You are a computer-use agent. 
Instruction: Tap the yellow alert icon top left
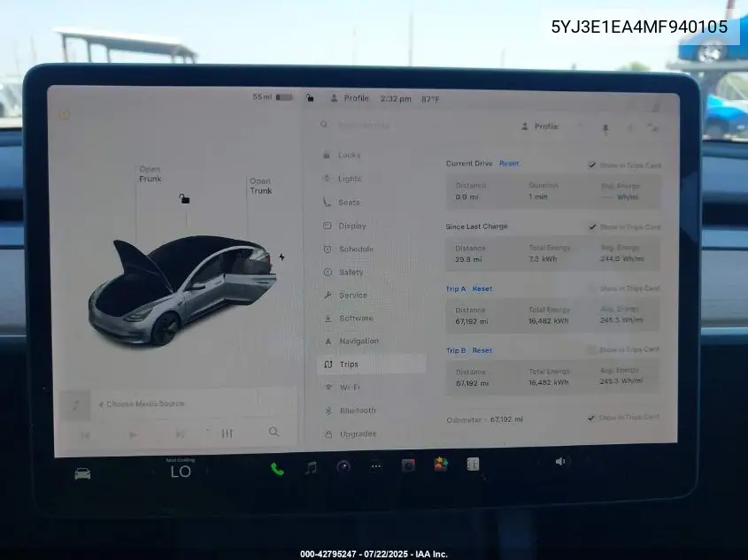tap(65, 115)
